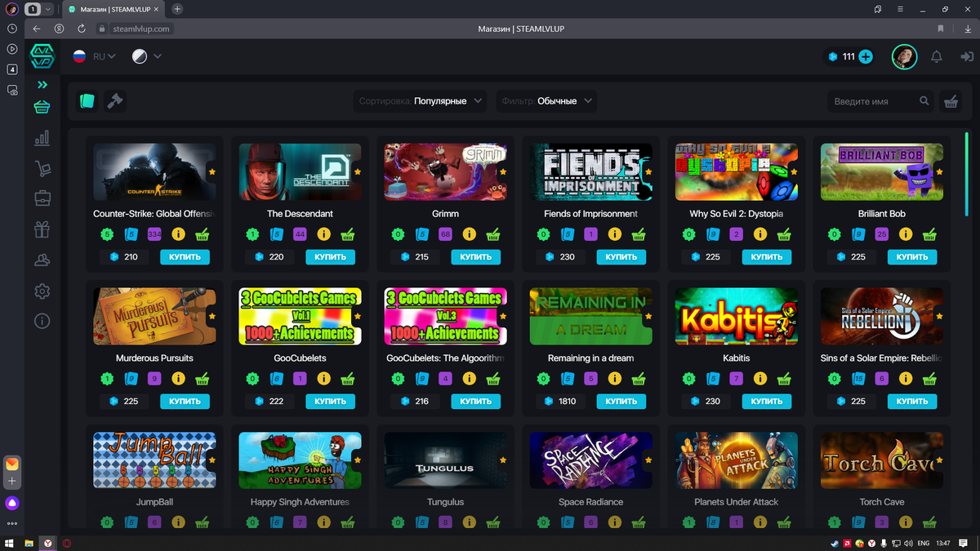Open the sort dropdown set to Популярные
Screen dimensions: 980x551
tap(421, 101)
